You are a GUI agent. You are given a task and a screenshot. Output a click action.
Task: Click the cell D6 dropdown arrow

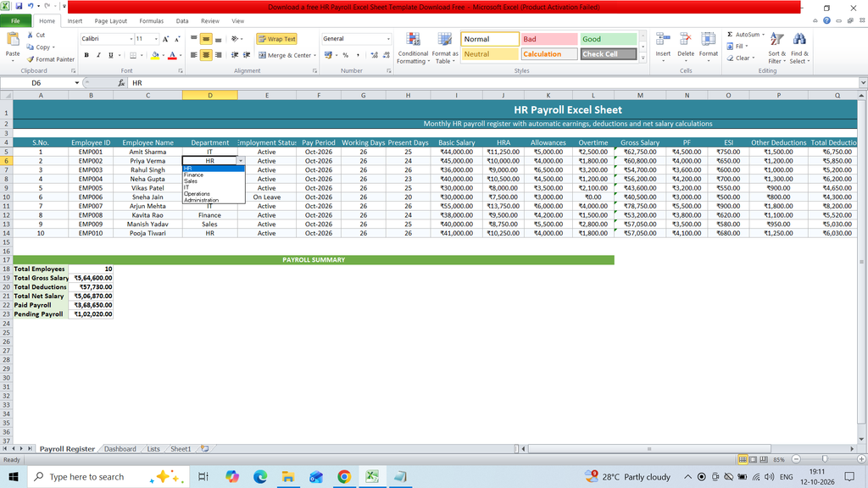[x=241, y=161]
